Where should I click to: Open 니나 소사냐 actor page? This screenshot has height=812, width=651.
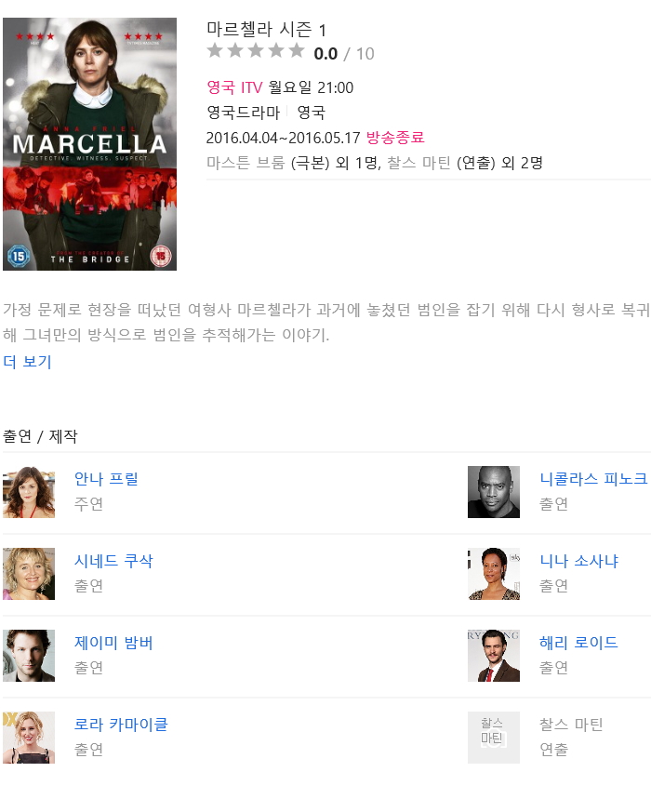click(579, 560)
